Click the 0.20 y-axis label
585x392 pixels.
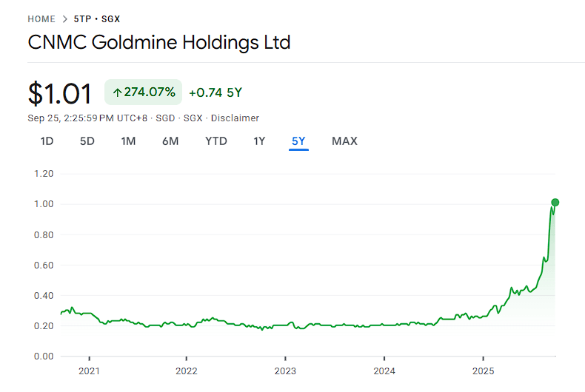click(44, 326)
